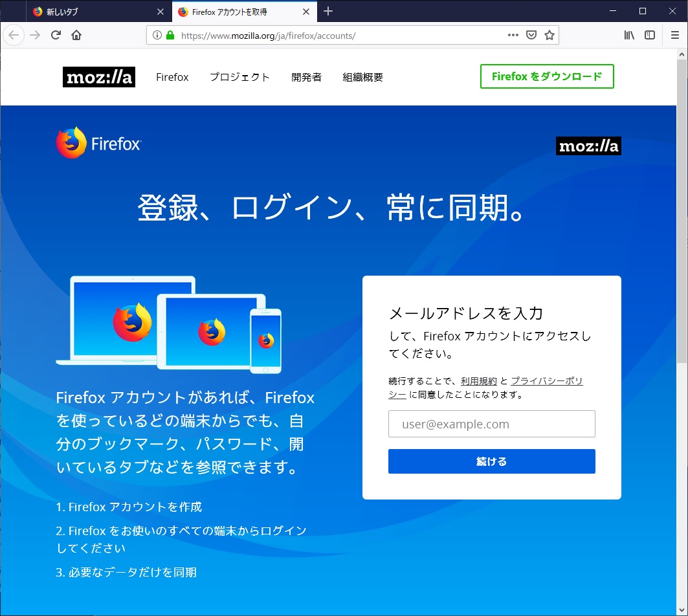Viewport: 688px width, 616px height.
Task: Focus the user@example.com email field
Action: (491, 424)
